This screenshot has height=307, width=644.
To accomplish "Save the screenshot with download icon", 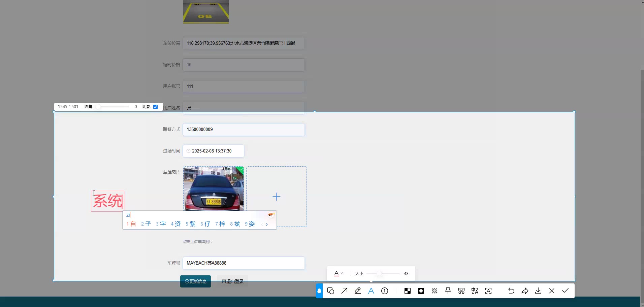I will coord(538,291).
